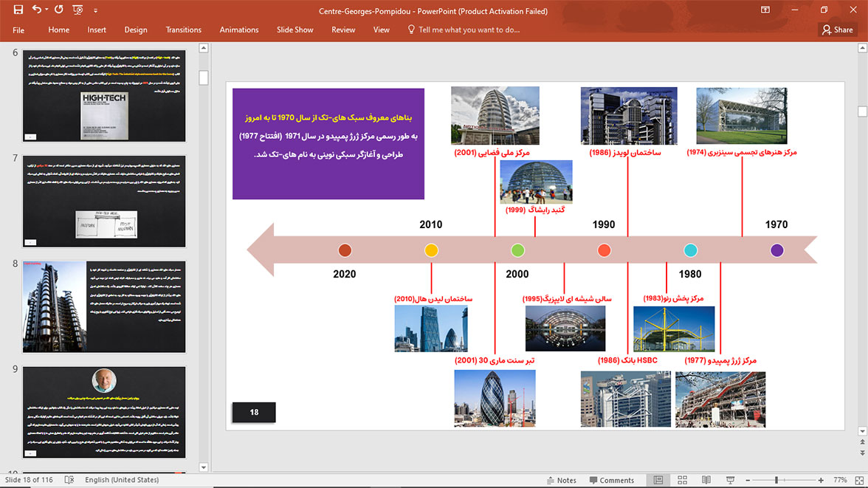Click the green 2000 timeline dot
Viewport: 868px width, 488px height.
[517, 250]
